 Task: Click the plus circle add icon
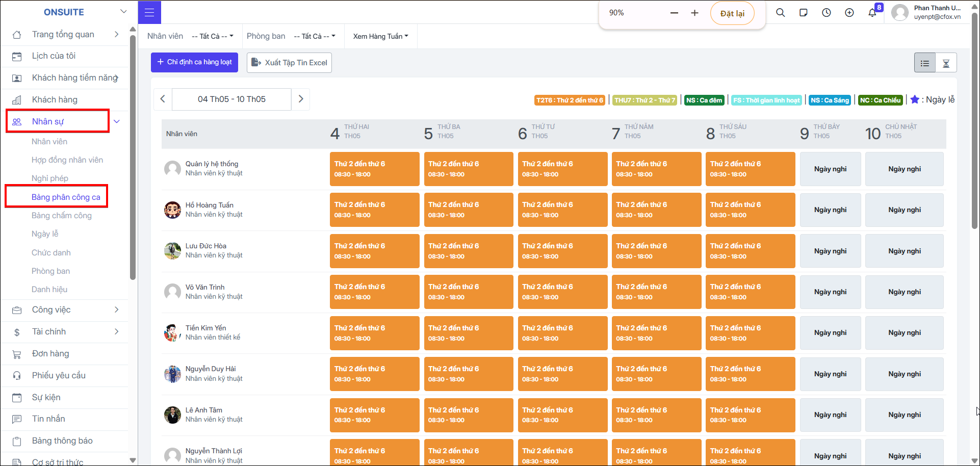pos(849,13)
